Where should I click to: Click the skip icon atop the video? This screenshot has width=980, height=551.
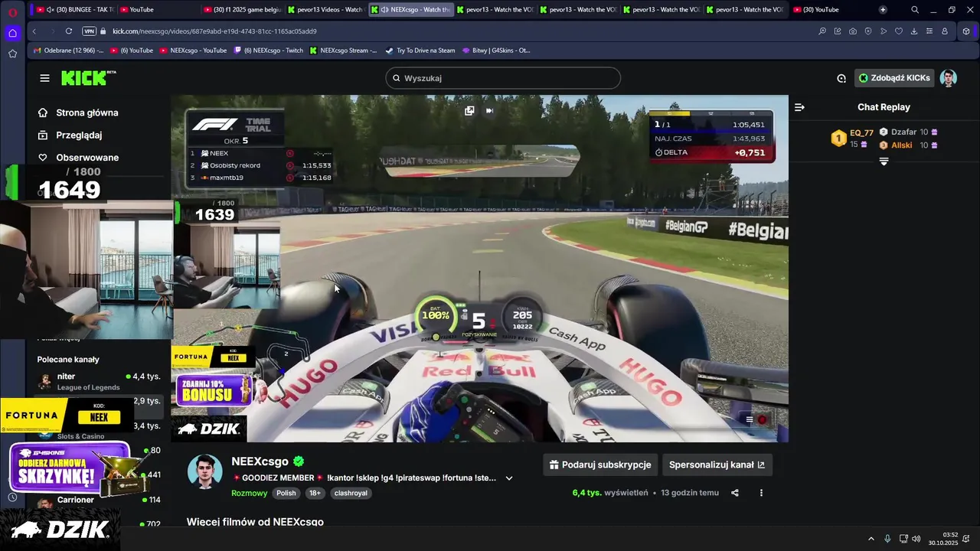coord(489,110)
